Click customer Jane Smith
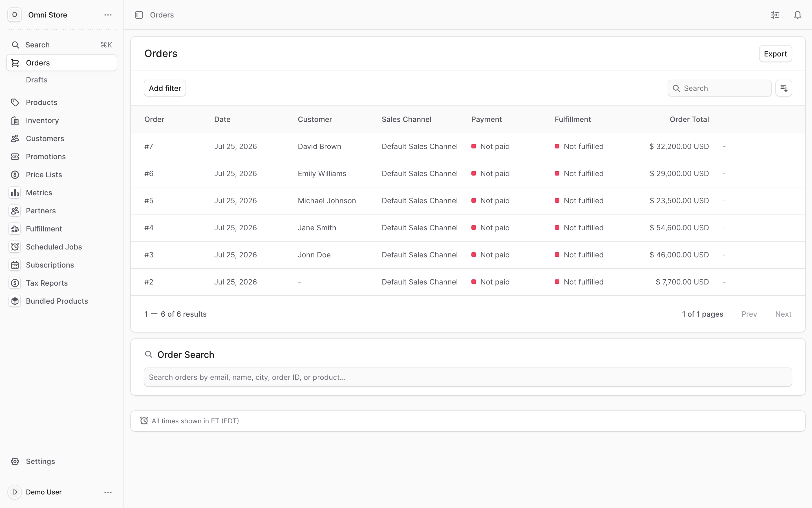Screen dimensions: 812x508 pyautogui.click(x=317, y=228)
